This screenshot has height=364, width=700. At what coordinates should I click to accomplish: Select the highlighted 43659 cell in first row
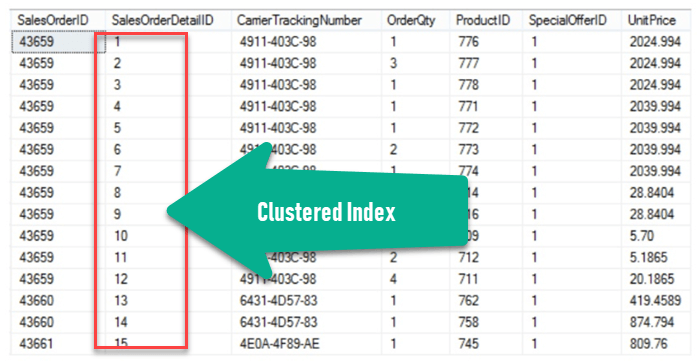click(x=58, y=42)
